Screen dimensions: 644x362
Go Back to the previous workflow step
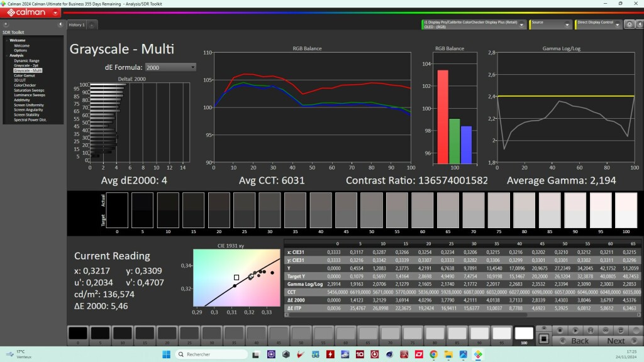tap(575, 341)
